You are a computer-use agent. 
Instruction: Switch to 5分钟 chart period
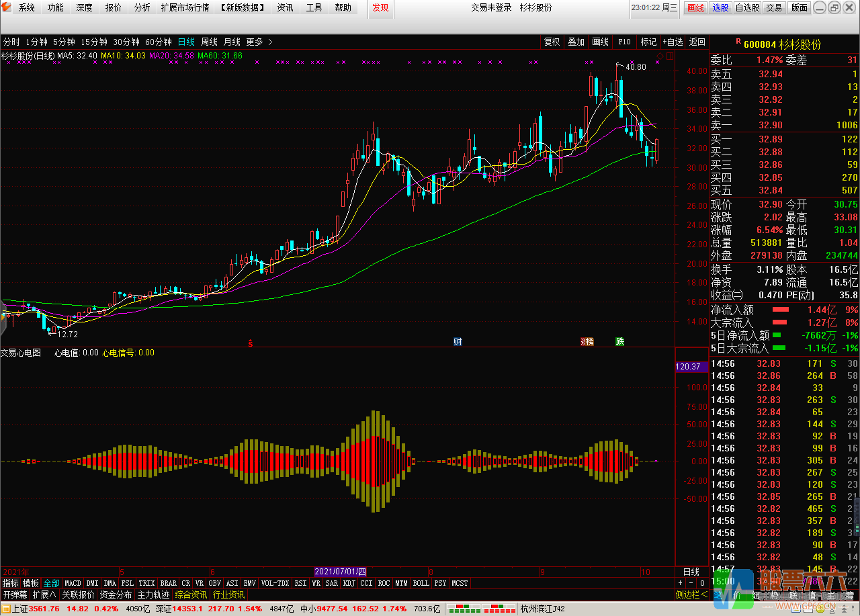tap(64, 42)
